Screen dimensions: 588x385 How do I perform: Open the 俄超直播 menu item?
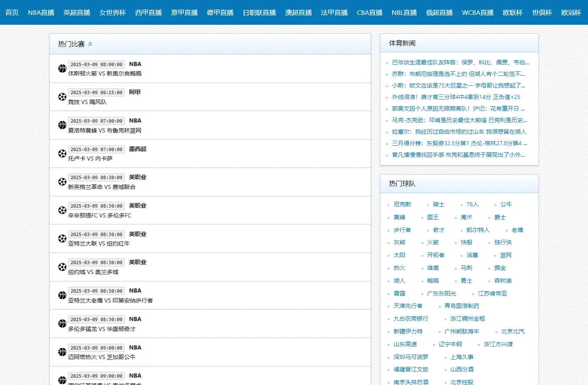point(439,12)
